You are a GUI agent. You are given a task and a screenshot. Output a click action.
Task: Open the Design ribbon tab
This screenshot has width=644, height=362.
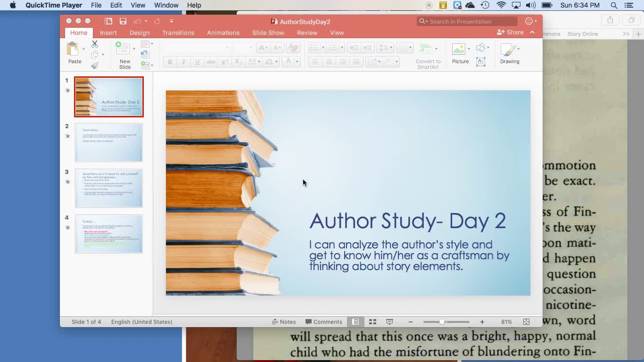click(140, 33)
